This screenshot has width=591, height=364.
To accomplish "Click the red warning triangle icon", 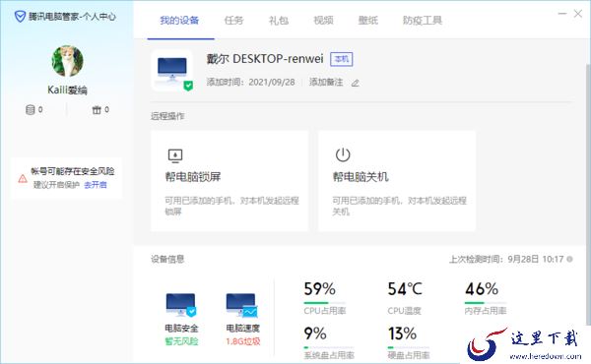I will 23,178.
